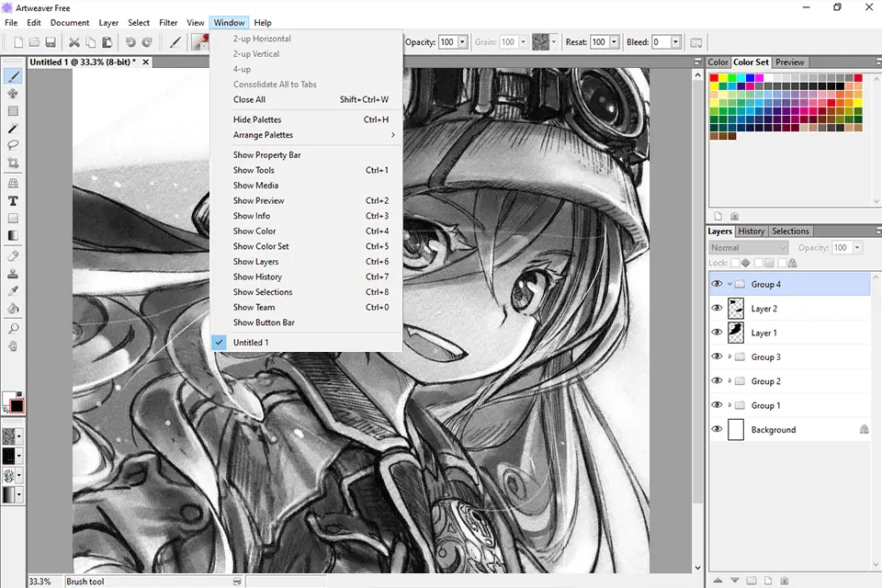The height and width of the screenshot is (588, 882).
Task: Toggle visibility of Group 2
Action: point(717,381)
